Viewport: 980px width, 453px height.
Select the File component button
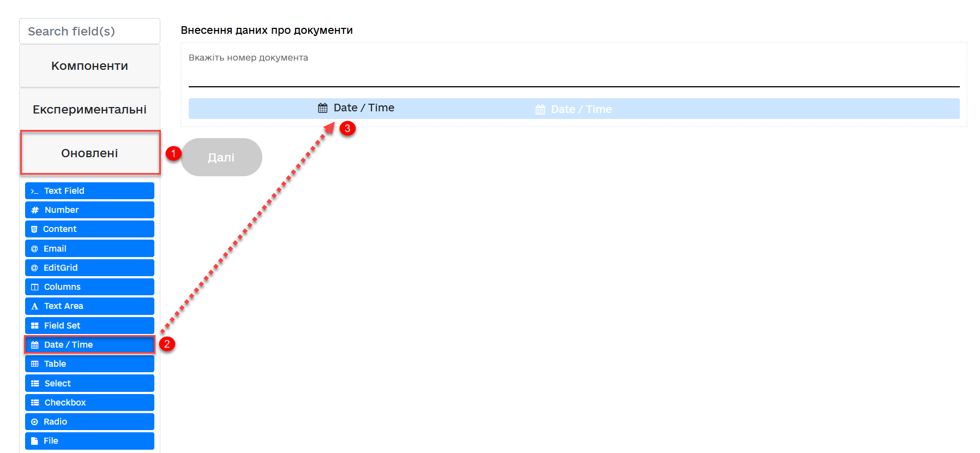89,441
